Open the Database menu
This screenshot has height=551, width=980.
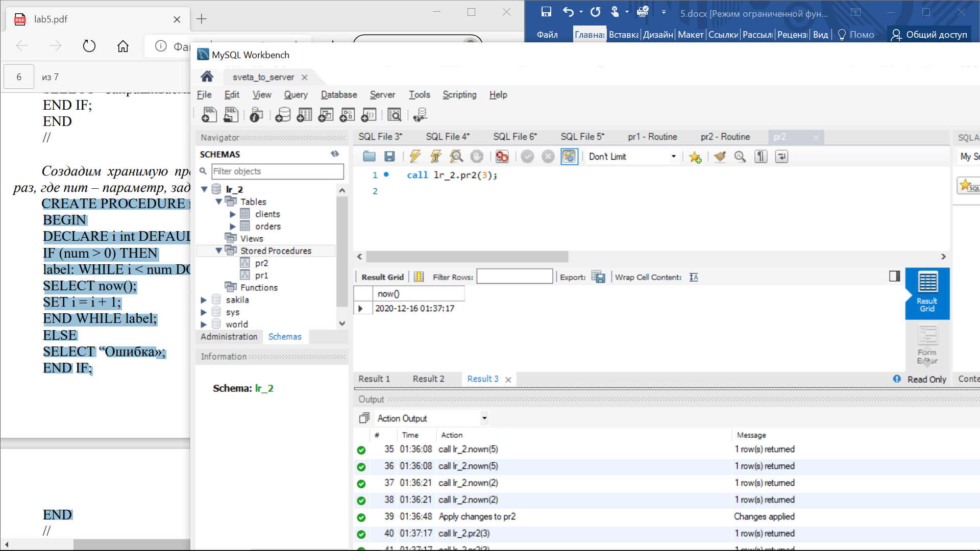pyautogui.click(x=339, y=94)
